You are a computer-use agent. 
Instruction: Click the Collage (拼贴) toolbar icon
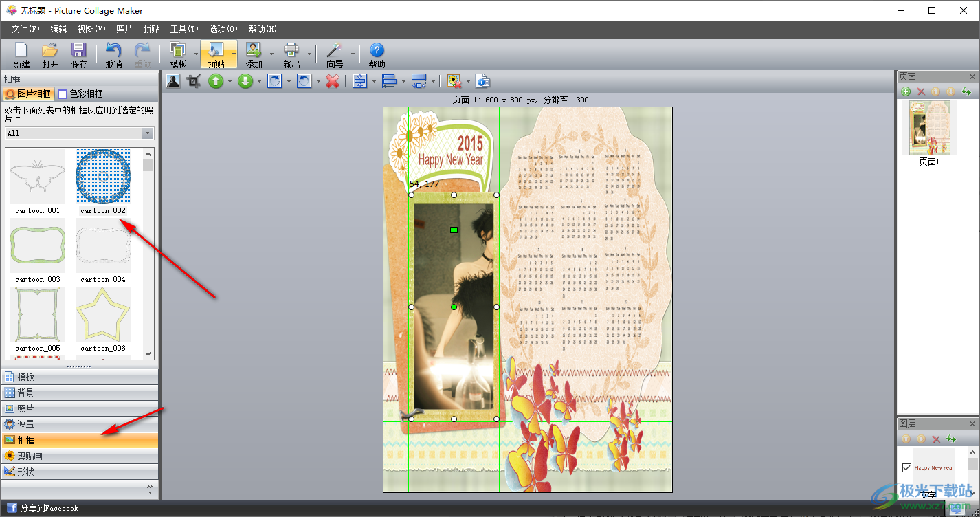pos(216,50)
